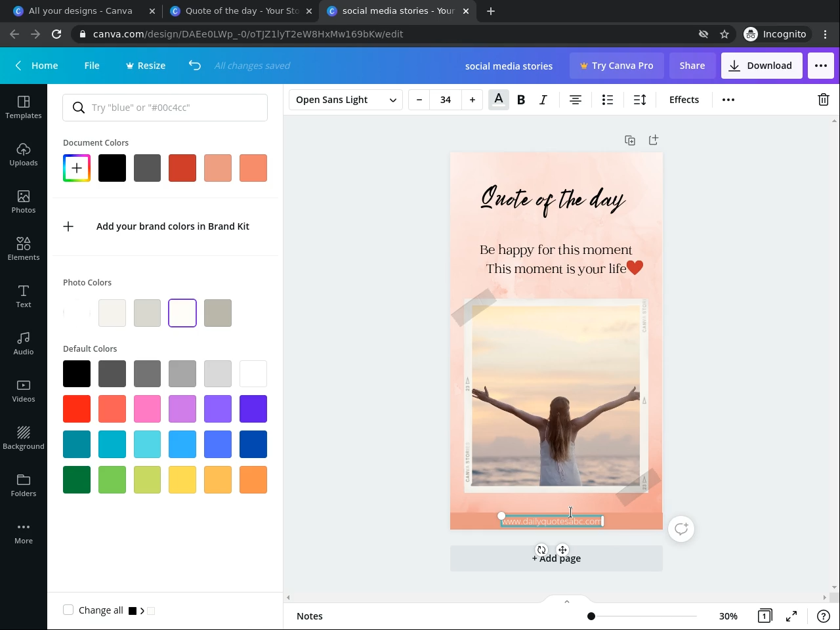Click Try Canva Pro button
Screen dimensions: 840x630
[x=617, y=66]
